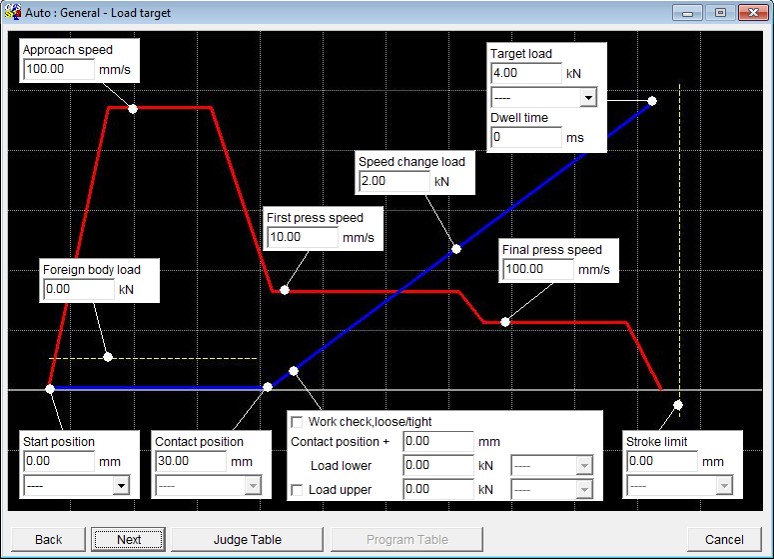The width and height of the screenshot is (774, 560).
Task: Enable the Work check, loose/tight checkbox
Action: (297, 422)
